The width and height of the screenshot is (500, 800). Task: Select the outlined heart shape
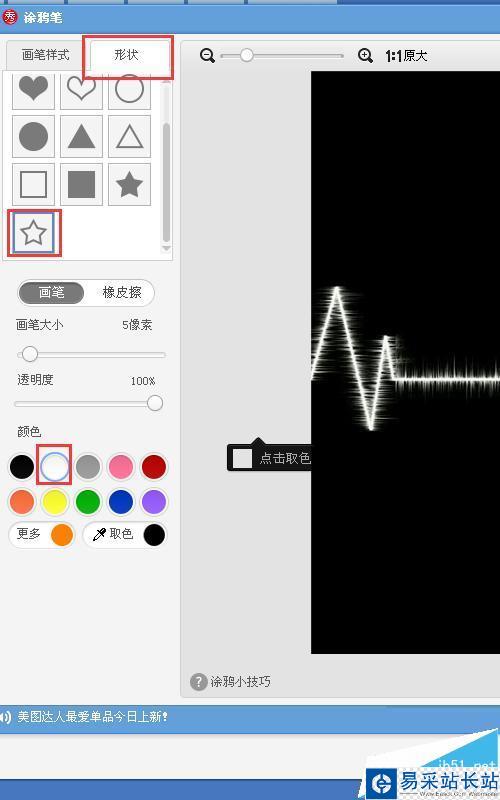[x=81, y=90]
